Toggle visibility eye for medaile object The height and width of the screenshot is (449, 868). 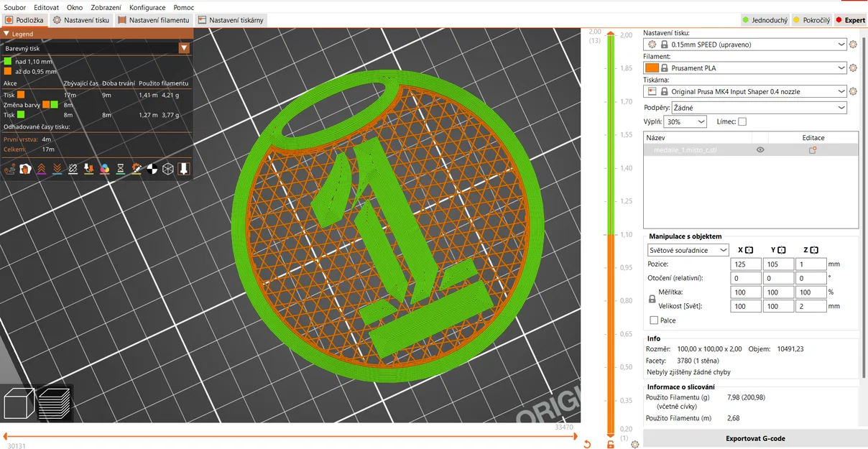point(760,150)
